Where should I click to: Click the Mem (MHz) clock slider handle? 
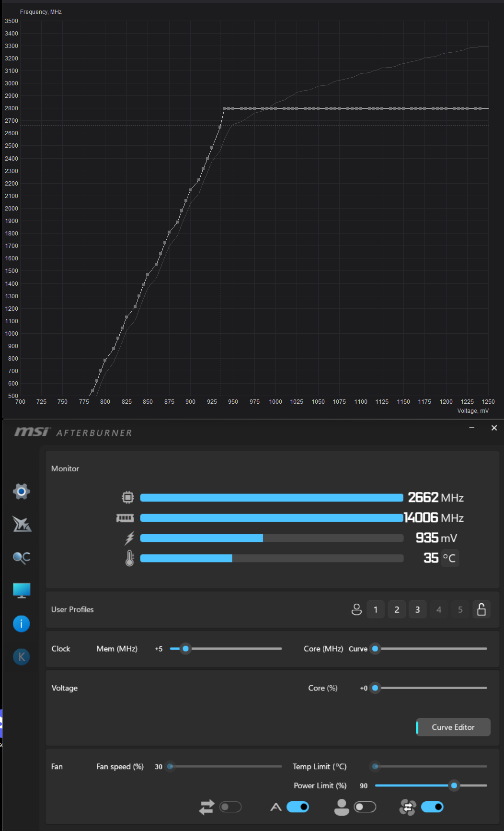pos(186,649)
